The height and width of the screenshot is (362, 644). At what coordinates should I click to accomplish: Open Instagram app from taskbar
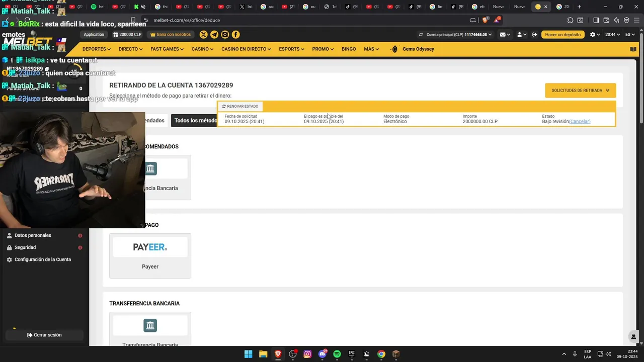pos(307,354)
